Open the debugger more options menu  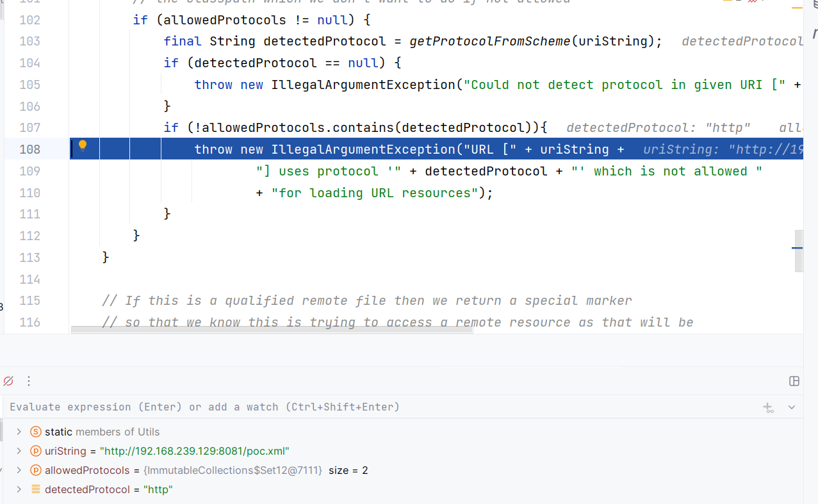pos(29,381)
